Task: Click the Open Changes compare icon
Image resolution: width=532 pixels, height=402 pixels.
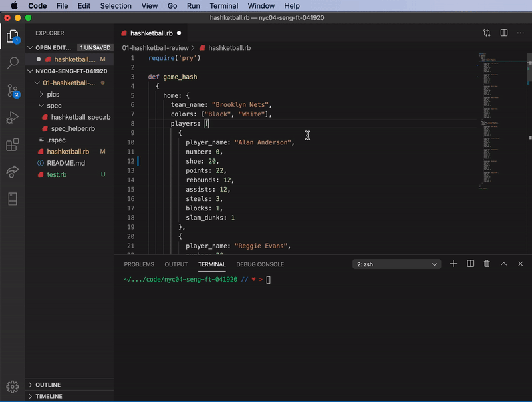Action: pyautogui.click(x=487, y=33)
